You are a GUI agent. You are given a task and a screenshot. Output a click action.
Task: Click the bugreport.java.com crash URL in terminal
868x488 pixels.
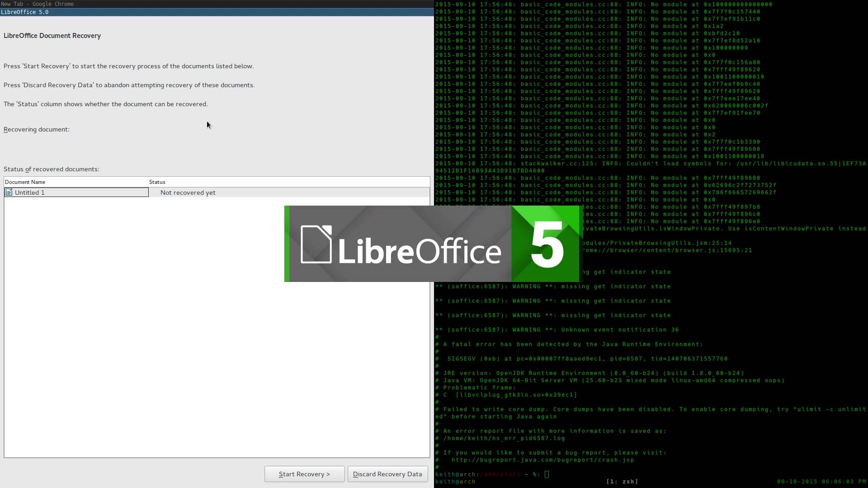pyautogui.click(x=542, y=460)
